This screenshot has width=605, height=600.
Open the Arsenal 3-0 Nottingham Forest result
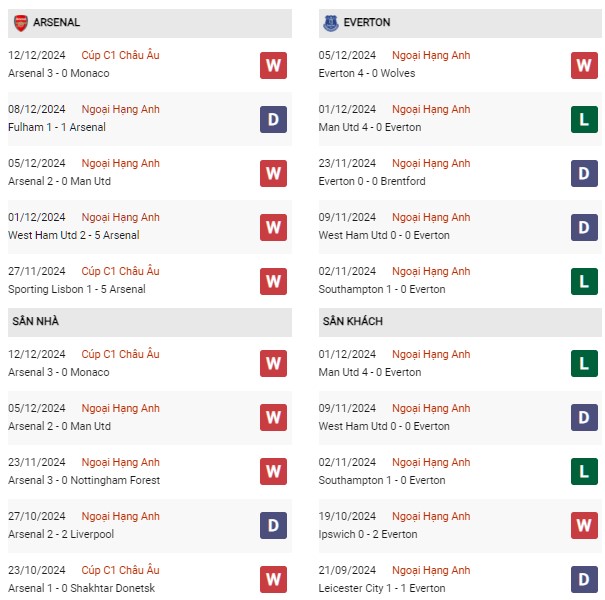84,480
